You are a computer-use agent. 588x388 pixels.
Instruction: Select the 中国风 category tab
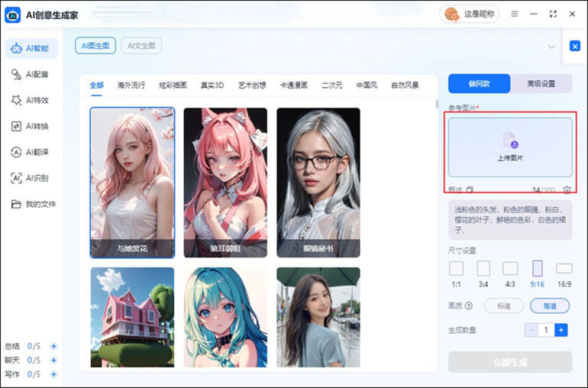point(367,86)
